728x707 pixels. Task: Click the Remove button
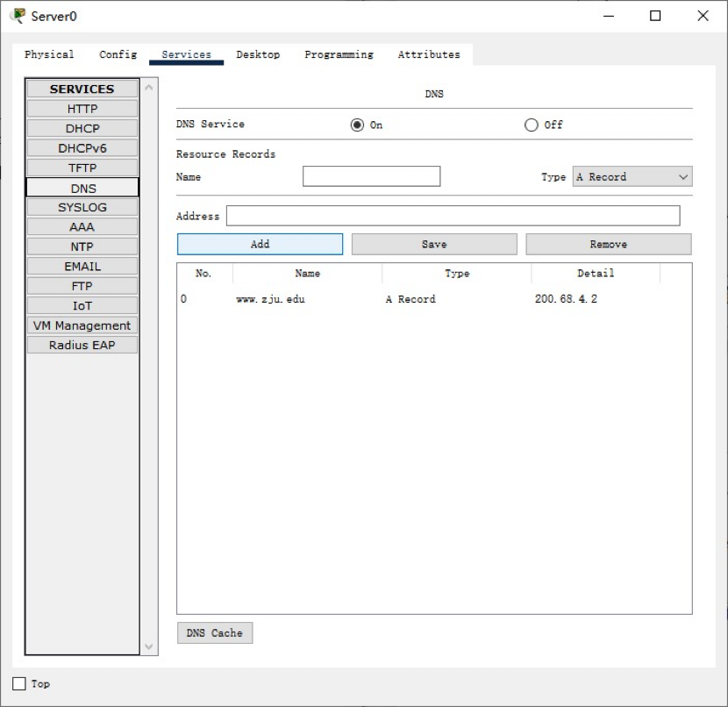pyautogui.click(x=608, y=245)
